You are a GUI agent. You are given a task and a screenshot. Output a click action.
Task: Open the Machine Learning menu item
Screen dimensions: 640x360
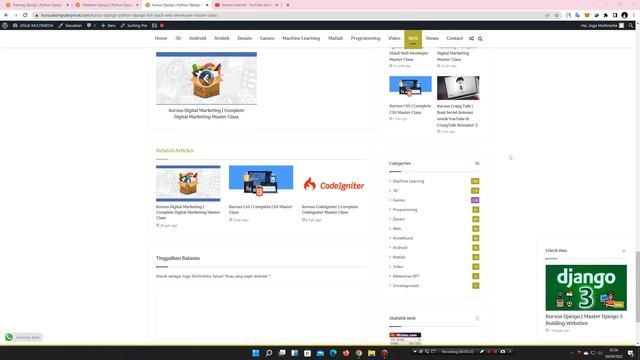coord(301,38)
